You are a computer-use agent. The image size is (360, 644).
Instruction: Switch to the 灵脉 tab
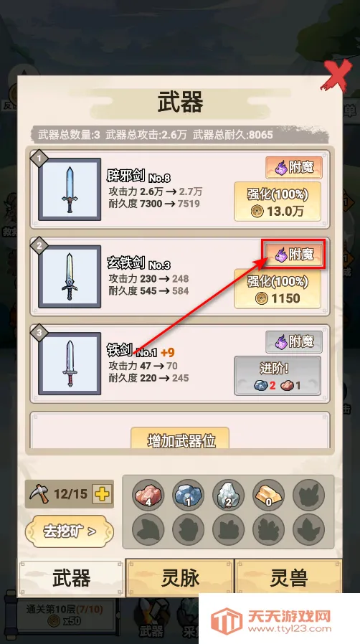[180, 578]
